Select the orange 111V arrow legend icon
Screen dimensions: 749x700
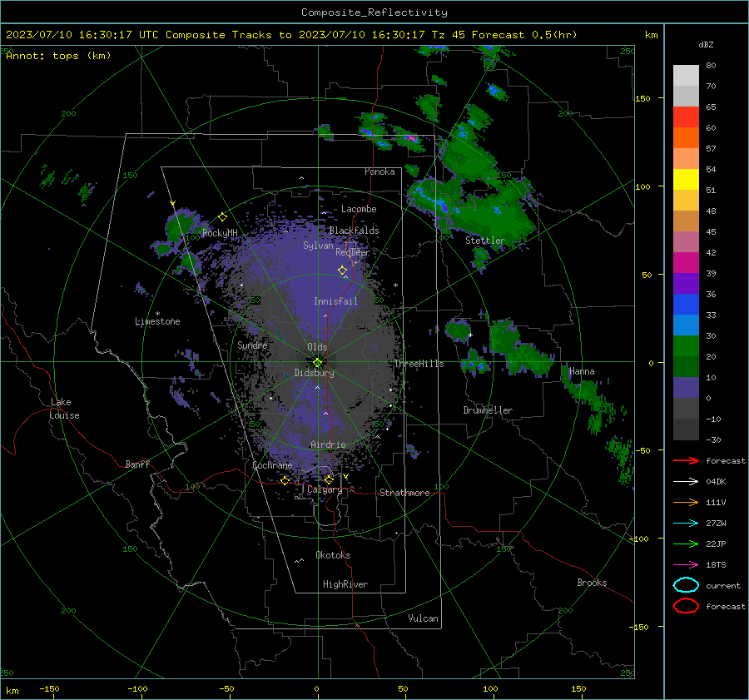pyautogui.click(x=686, y=502)
